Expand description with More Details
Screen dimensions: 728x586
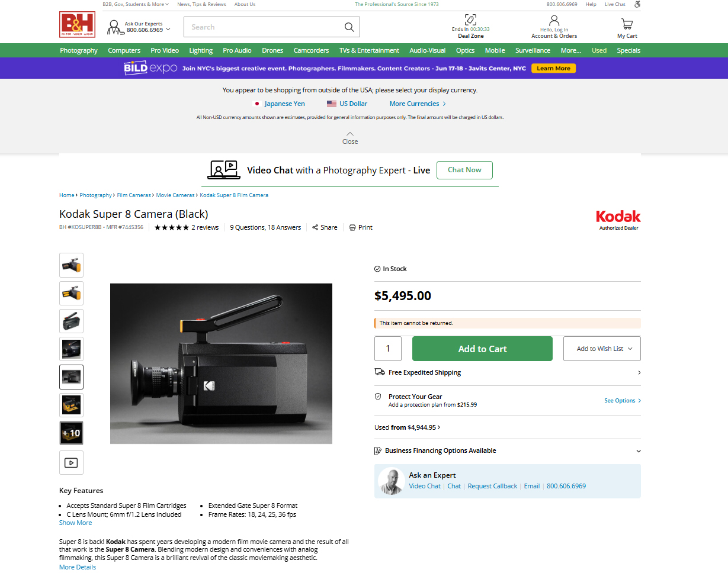[78, 567]
